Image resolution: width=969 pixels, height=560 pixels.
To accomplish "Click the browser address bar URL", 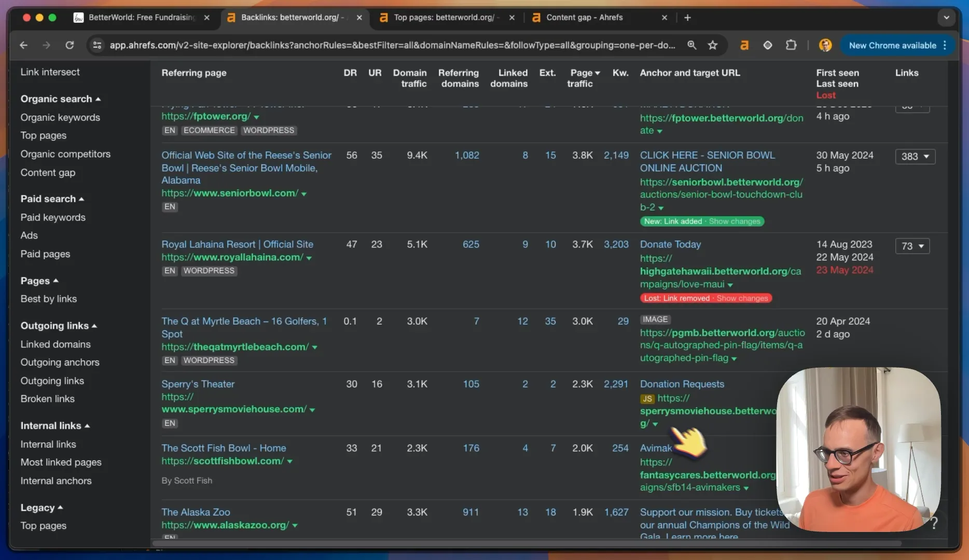I will point(392,45).
